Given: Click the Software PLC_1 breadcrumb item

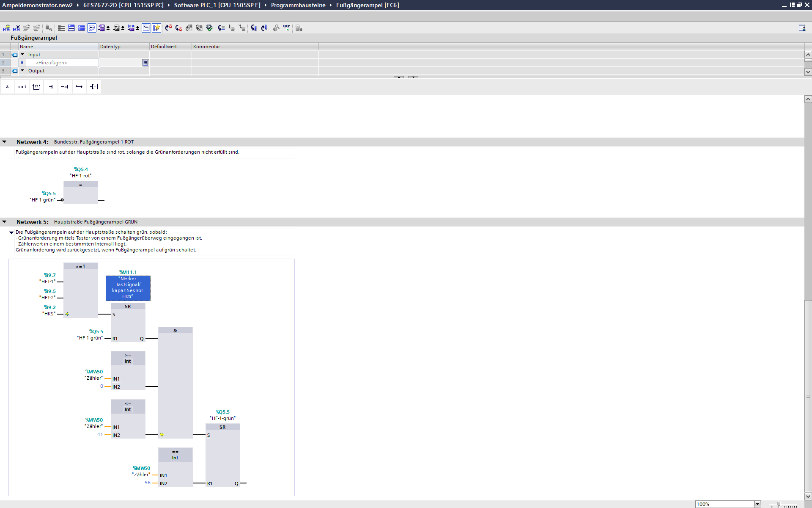Looking at the screenshot, I should point(217,5).
